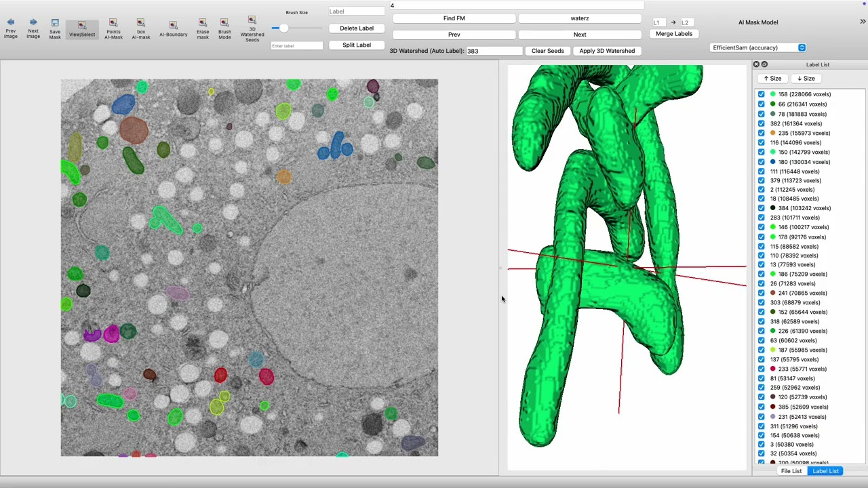Open the AI Mask Model dropdown
Image resolution: width=868 pixels, height=488 pixels.
pyautogui.click(x=758, y=47)
